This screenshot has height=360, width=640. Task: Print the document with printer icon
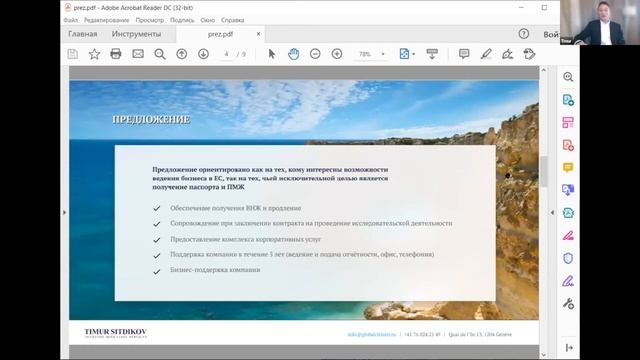point(116,54)
